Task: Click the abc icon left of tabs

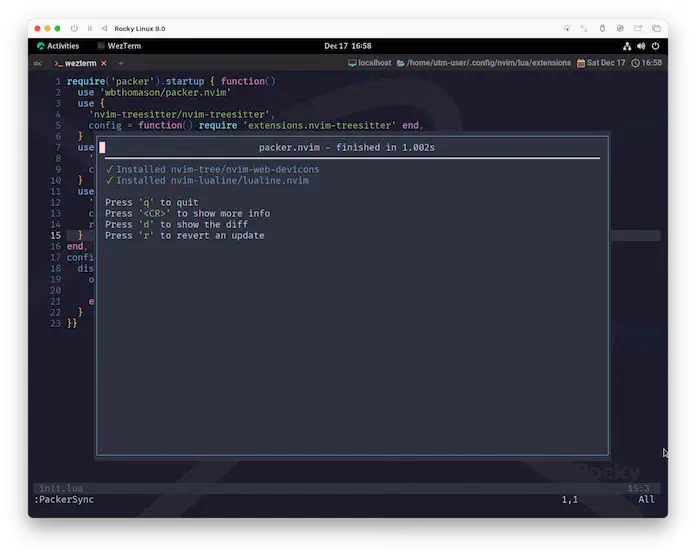Action: (38, 63)
